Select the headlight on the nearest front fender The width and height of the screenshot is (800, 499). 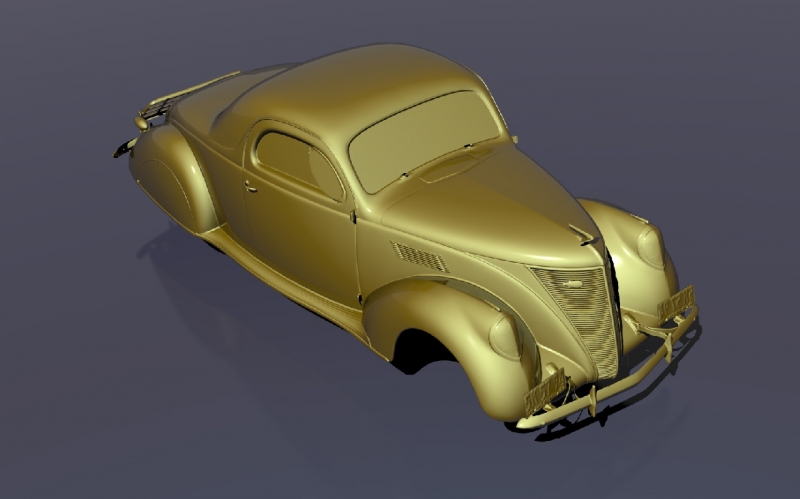coord(505,338)
